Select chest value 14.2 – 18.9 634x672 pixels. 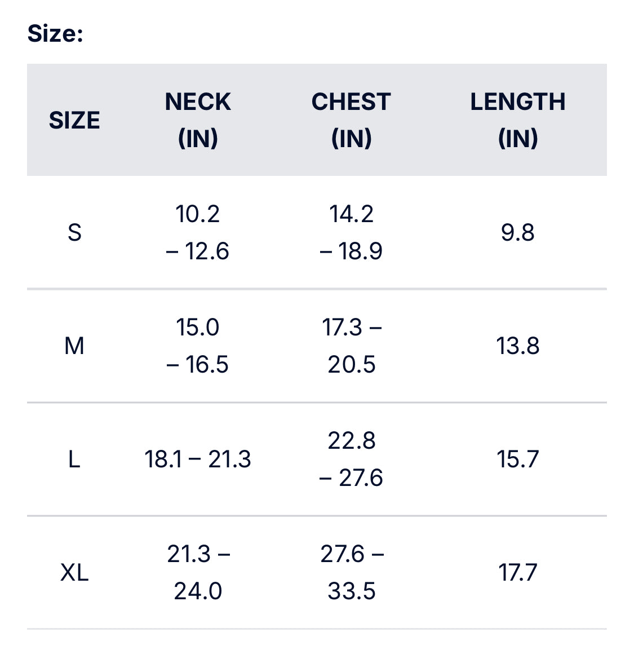click(x=351, y=232)
